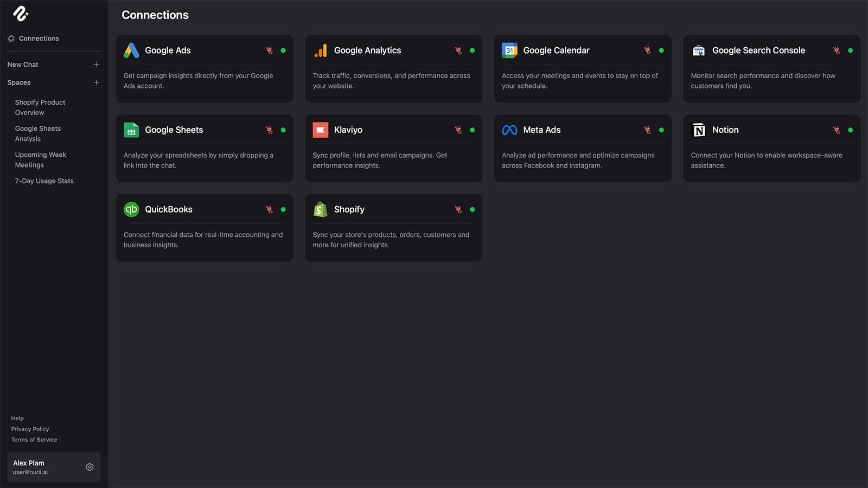Click the green status dot on Meta Ads
The height and width of the screenshot is (488, 868).
pos(661,130)
